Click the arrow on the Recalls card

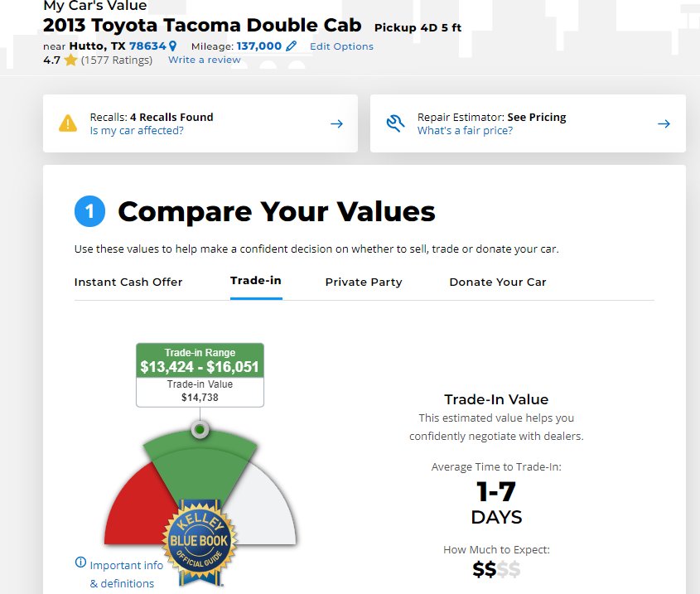(336, 123)
